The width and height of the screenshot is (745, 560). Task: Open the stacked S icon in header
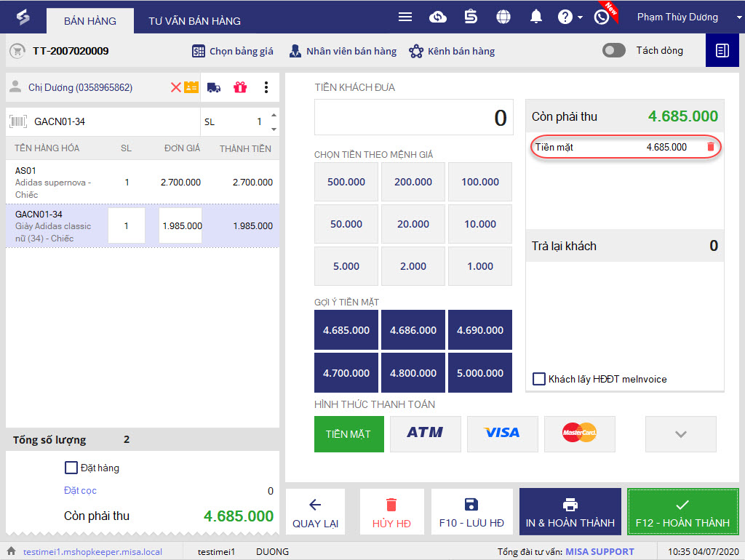tap(471, 17)
